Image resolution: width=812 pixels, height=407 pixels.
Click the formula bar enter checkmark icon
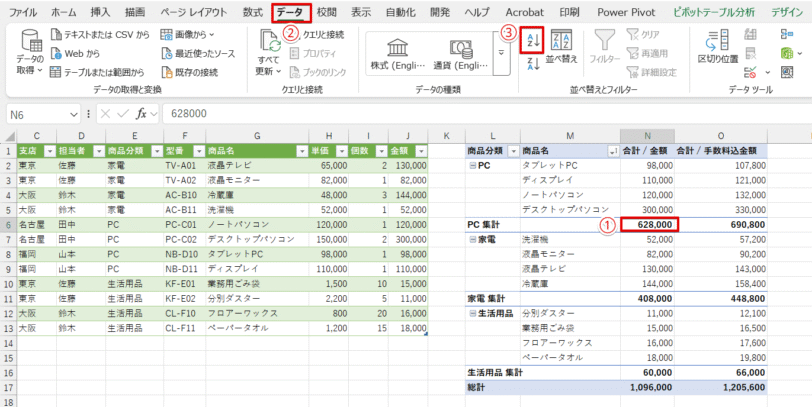coord(122,114)
